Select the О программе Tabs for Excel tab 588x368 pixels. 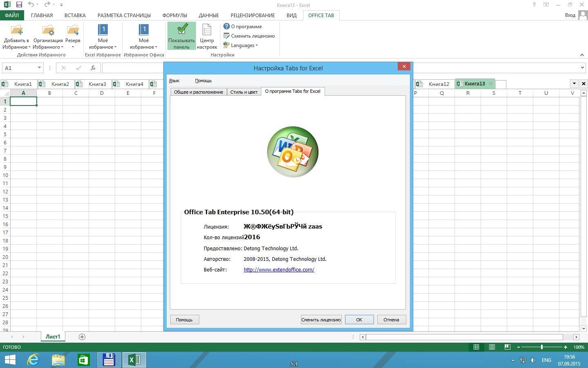293,91
